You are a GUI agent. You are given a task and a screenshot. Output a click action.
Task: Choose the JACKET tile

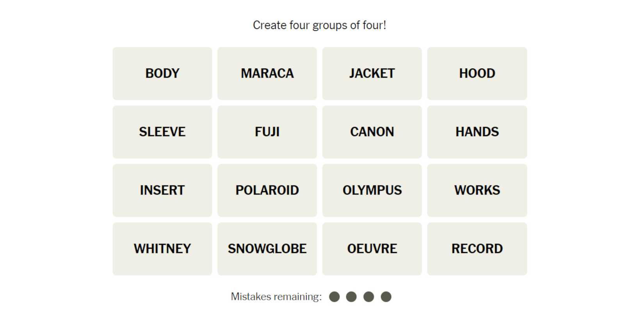tap(372, 73)
